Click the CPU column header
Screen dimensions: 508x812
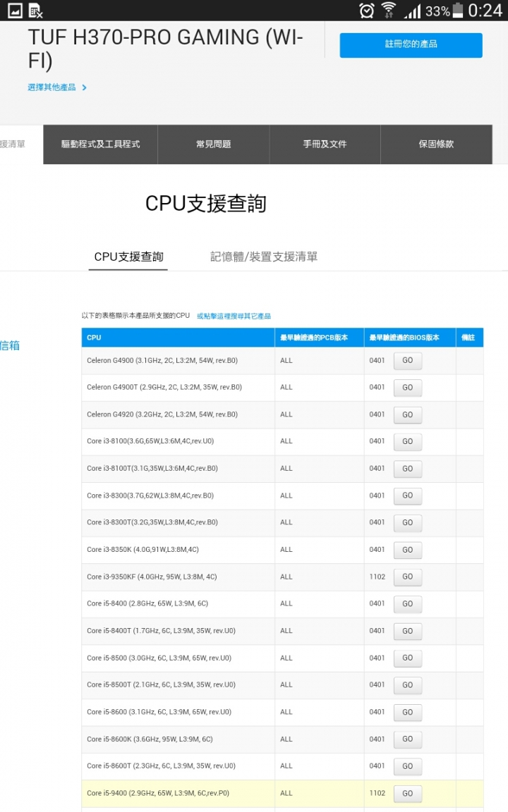(x=178, y=338)
